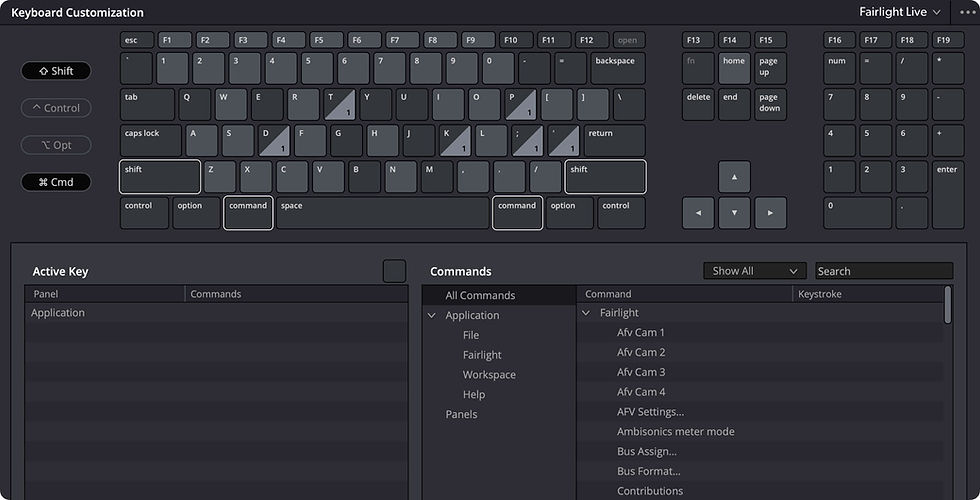Click the Panel column header in Active Key
Screen dimensions: 980x500
coord(105,294)
